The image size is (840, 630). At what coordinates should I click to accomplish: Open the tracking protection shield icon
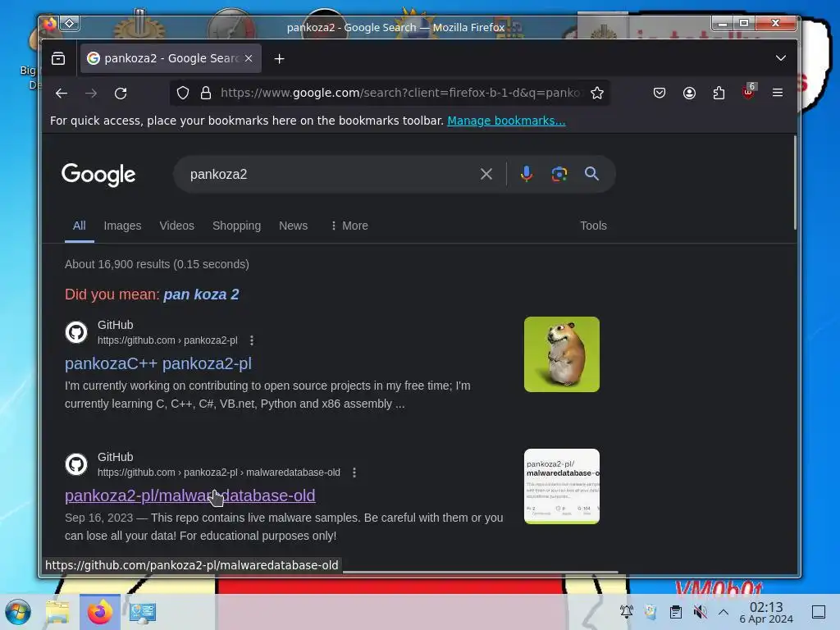(183, 94)
